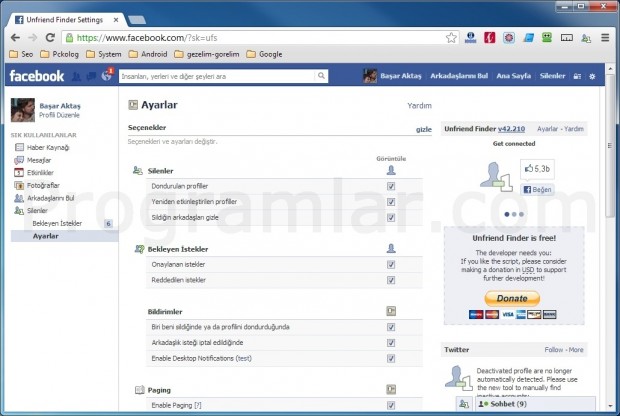Click the search magnifier icon
This screenshot has height=416, width=620.
[321, 76]
